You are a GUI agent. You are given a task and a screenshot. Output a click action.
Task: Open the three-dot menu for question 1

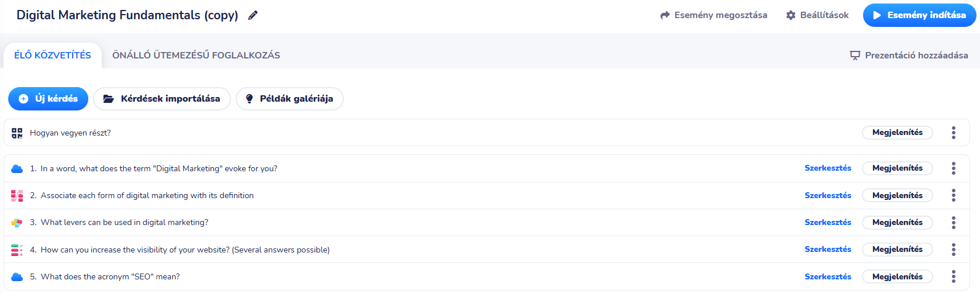point(953,168)
